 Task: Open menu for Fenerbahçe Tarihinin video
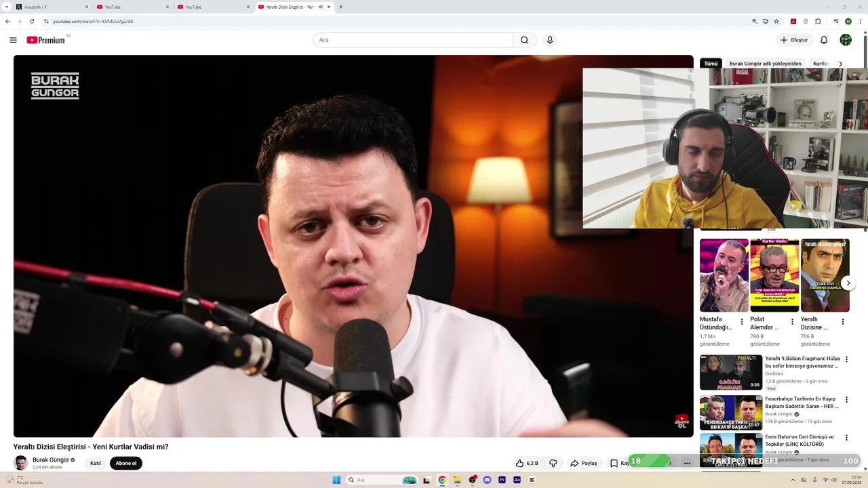click(846, 400)
